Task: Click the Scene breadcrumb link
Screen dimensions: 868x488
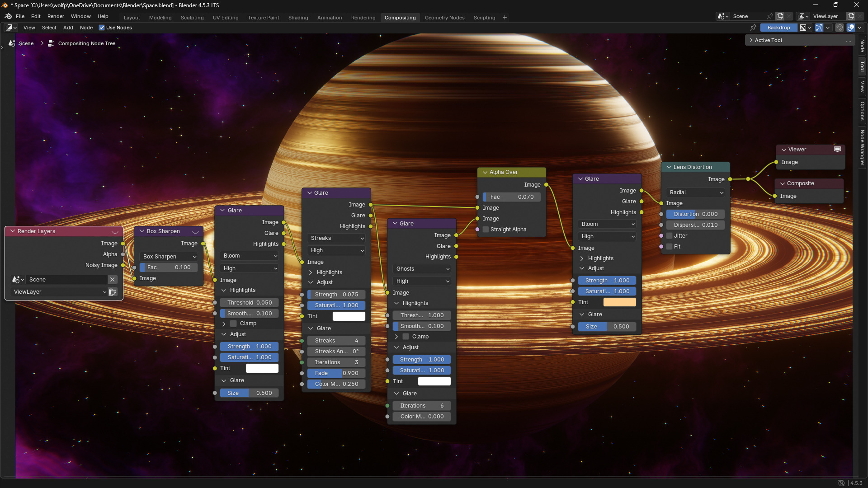Action: (26, 43)
